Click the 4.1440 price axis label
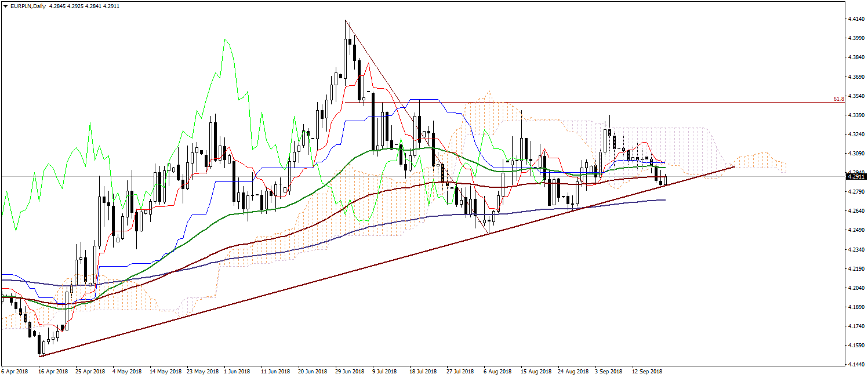This screenshot has width=868, height=378. coord(856,365)
